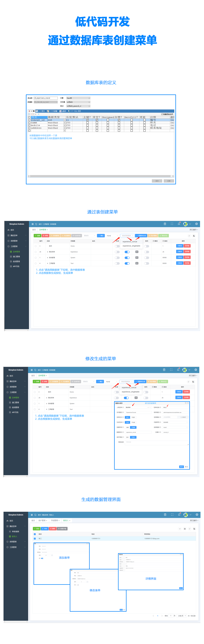Open the 字符集 utf8mb4 dropdown
204x644 pixels.
click(x=78, y=102)
